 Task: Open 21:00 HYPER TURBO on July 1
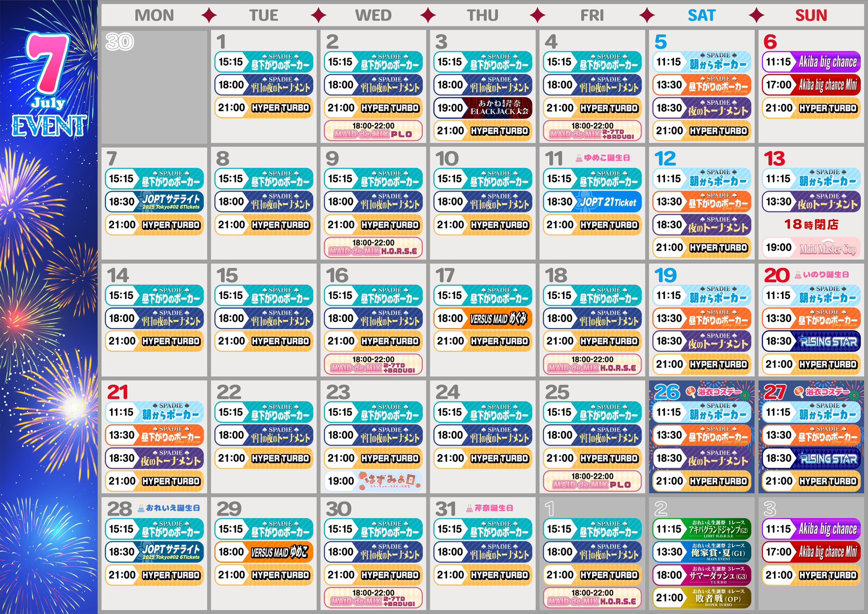[264, 108]
